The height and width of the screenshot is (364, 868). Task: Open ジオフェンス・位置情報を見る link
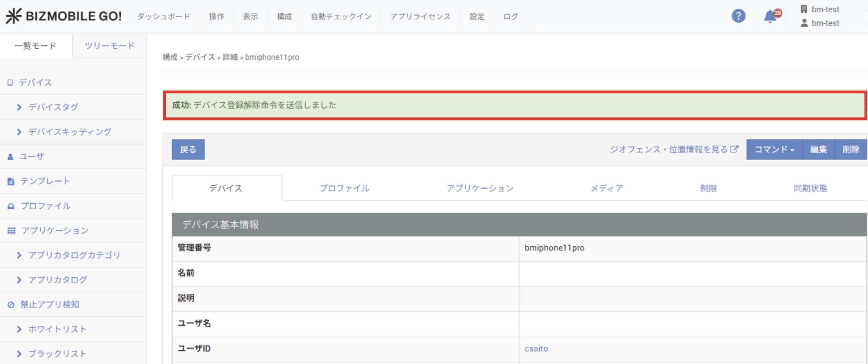point(674,149)
